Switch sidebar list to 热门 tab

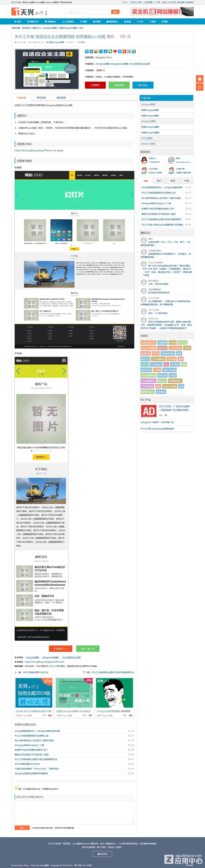159,181
